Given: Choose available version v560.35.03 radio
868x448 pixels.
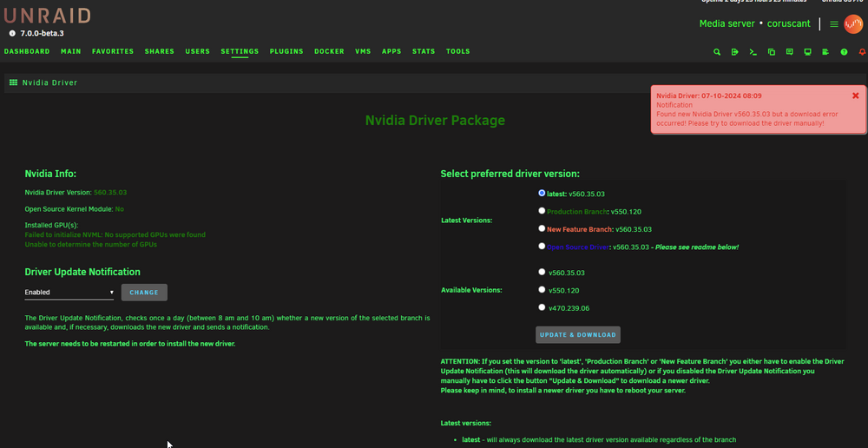Looking at the screenshot, I should (542, 272).
